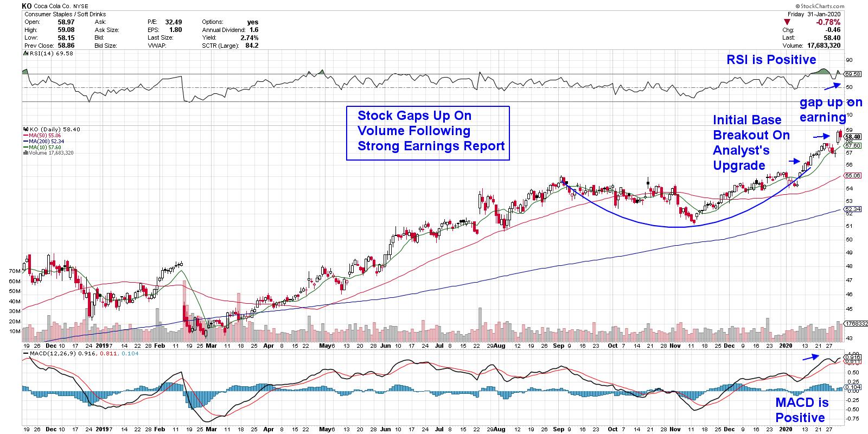
Task: Click the SCTR (Large) value 84.2
Action: pyautogui.click(x=252, y=46)
